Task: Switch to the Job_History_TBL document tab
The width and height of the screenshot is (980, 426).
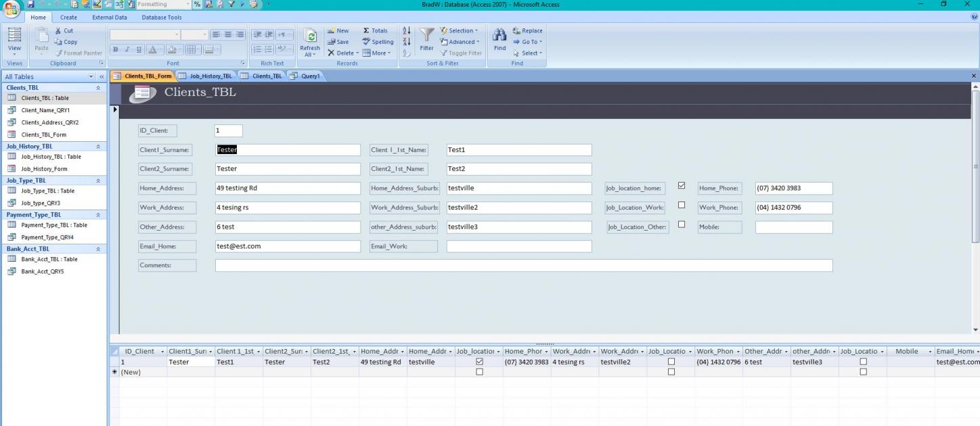Action: point(206,76)
